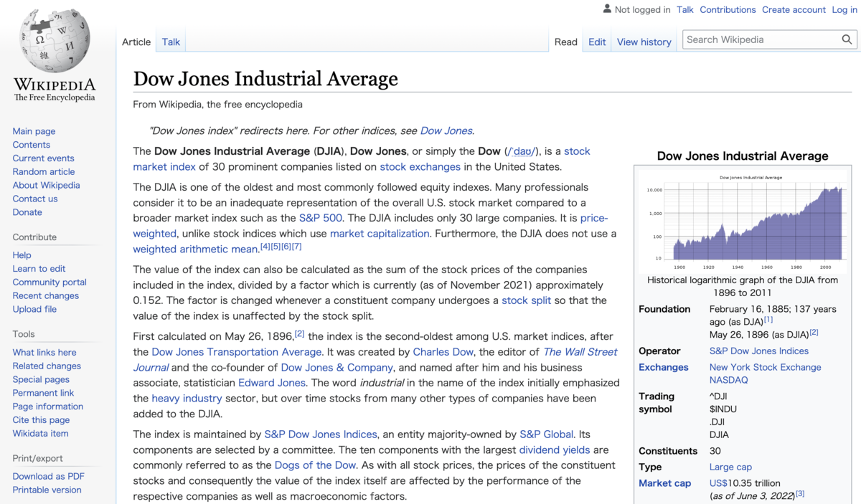Open the Dow Jones & Company link

click(x=337, y=368)
